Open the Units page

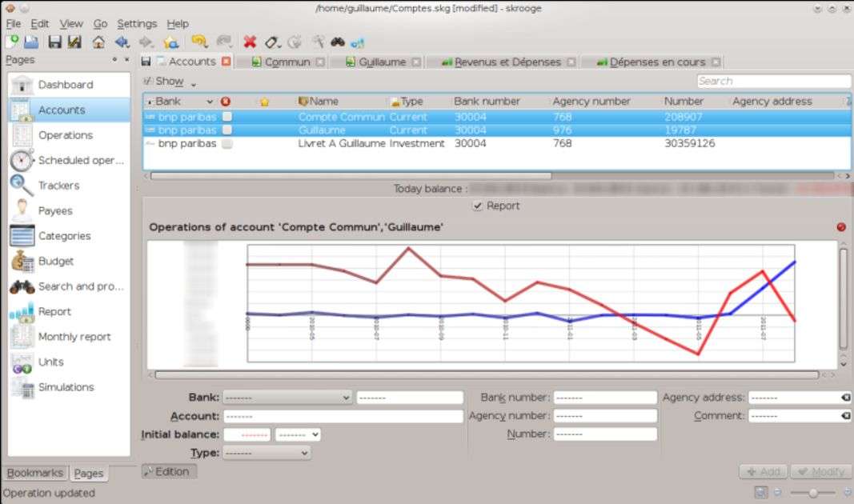pos(69,362)
